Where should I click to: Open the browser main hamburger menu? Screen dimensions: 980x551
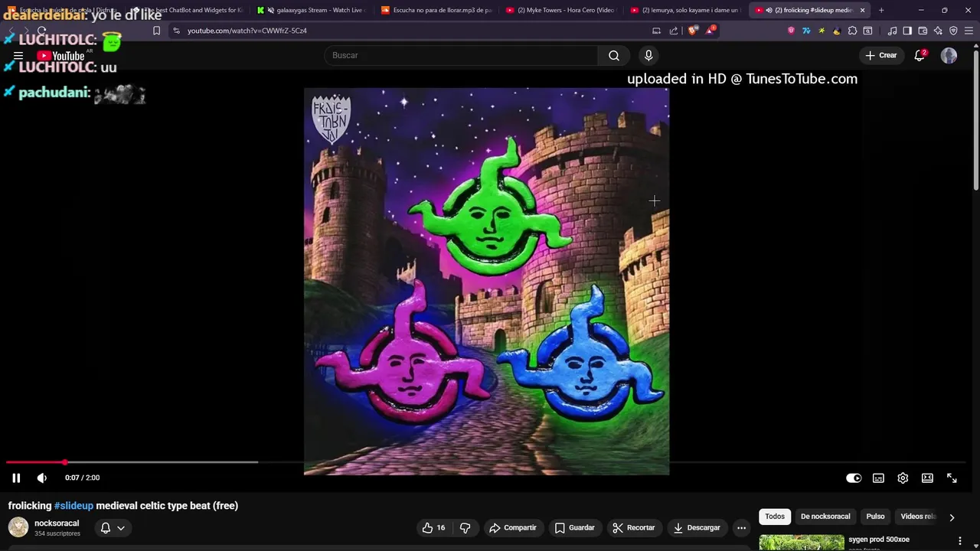pyautogui.click(x=969, y=31)
